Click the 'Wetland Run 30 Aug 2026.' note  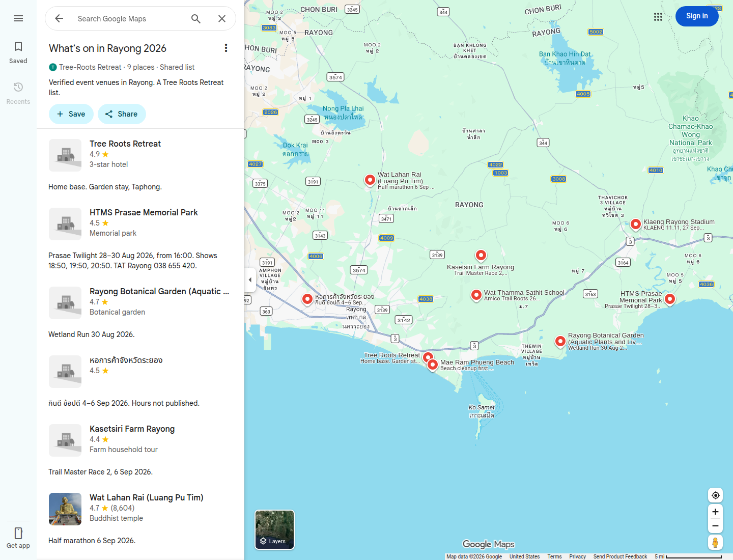click(x=91, y=334)
